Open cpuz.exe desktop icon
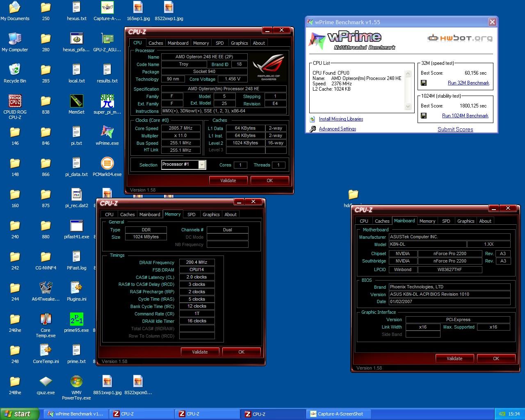The width and height of the screenshot is (525, 420). (46, 382)
